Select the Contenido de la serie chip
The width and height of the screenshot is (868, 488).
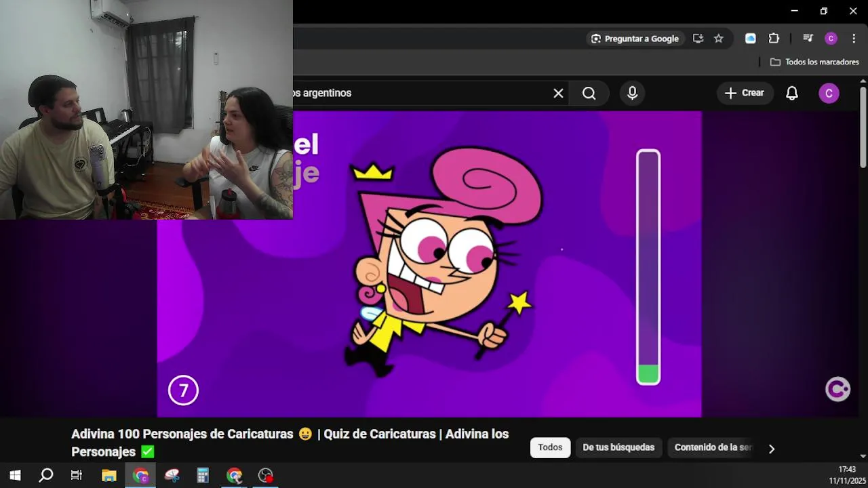tap(713, 447)
